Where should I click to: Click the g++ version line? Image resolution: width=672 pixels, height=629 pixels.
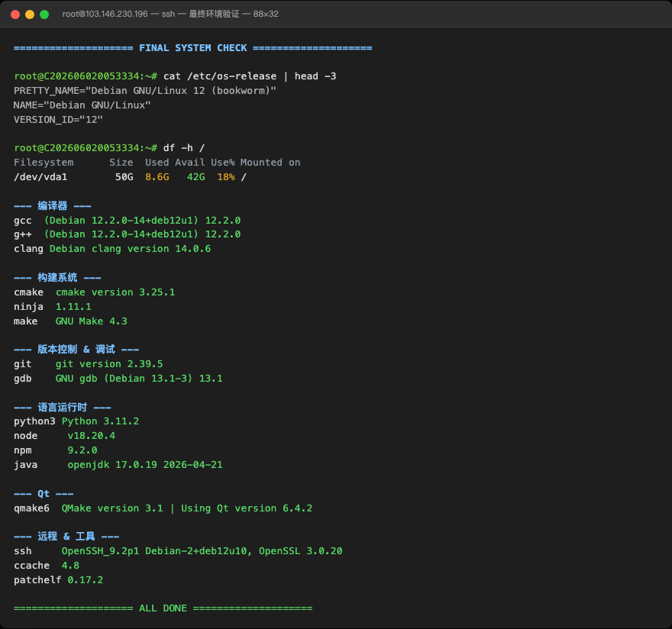(x=127, y=235)
